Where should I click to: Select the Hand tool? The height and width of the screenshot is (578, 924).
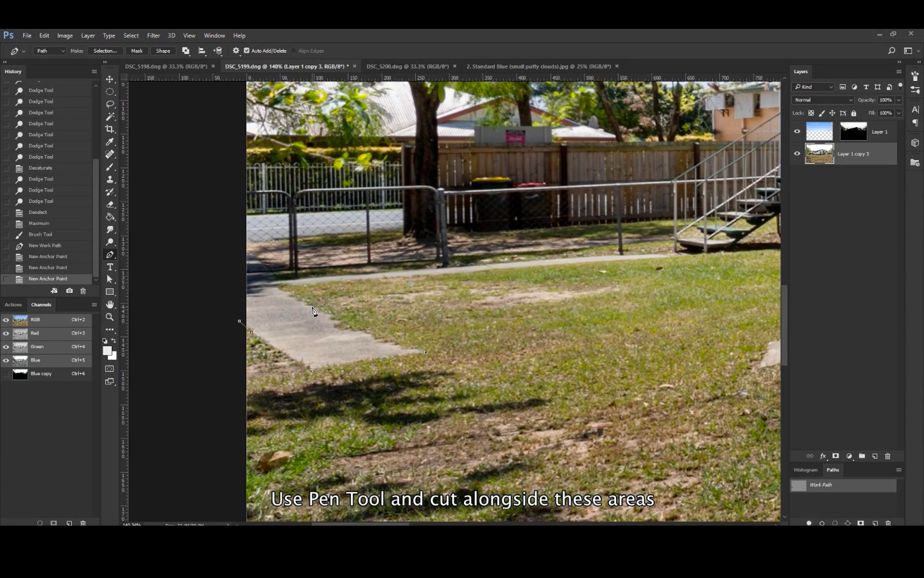pyautogui.click(x=110, y=304)
